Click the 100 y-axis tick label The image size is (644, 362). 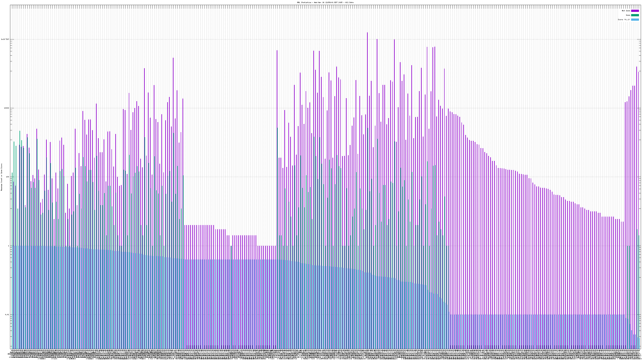7,177
